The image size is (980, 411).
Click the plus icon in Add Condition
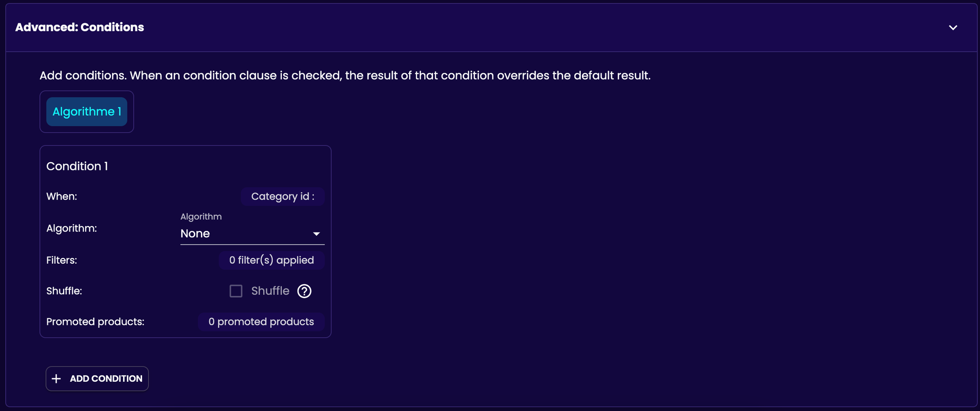tap(56, 378)
